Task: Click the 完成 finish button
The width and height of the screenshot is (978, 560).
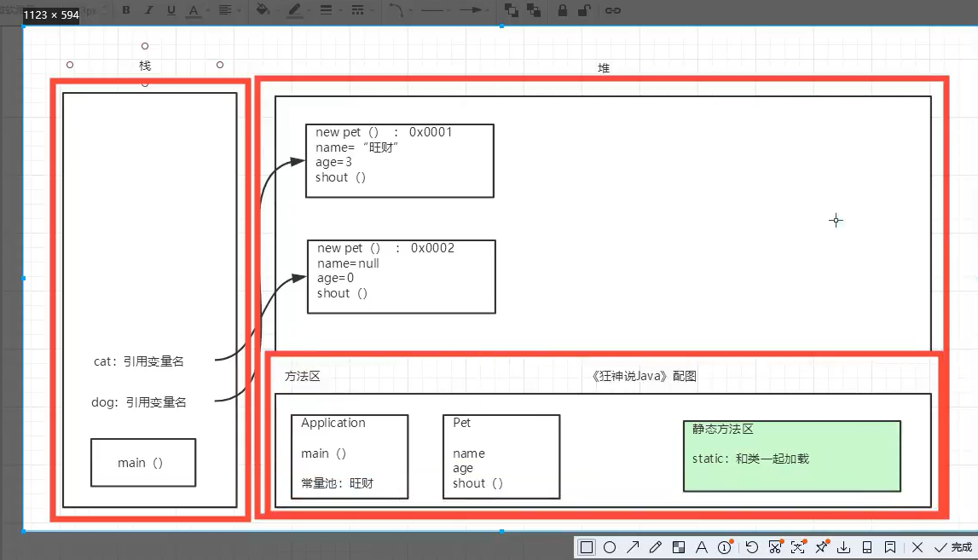Action: point(953,547)
